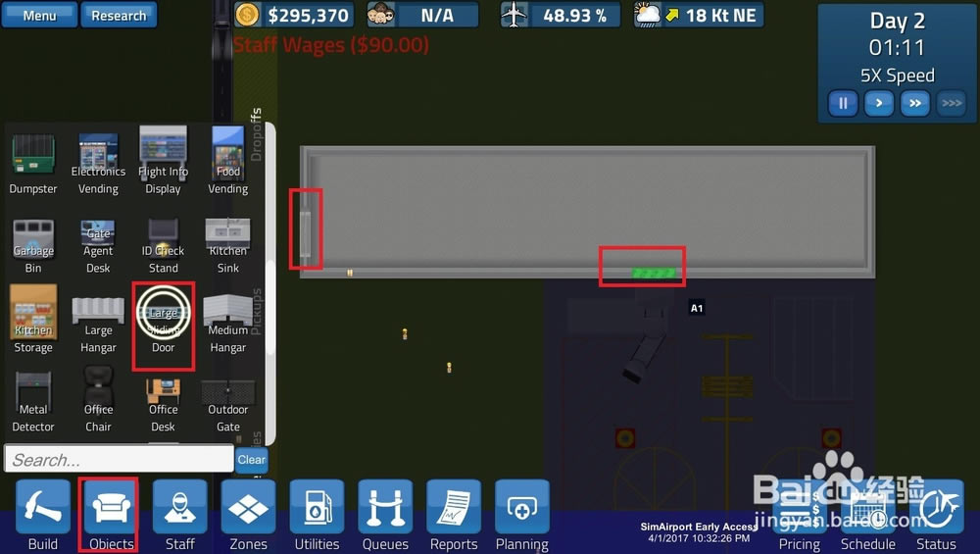Viewport: 980px width, 554px height.
Task: Open the Reports panel
Action: pyautogui.click(x=454, y=515)
